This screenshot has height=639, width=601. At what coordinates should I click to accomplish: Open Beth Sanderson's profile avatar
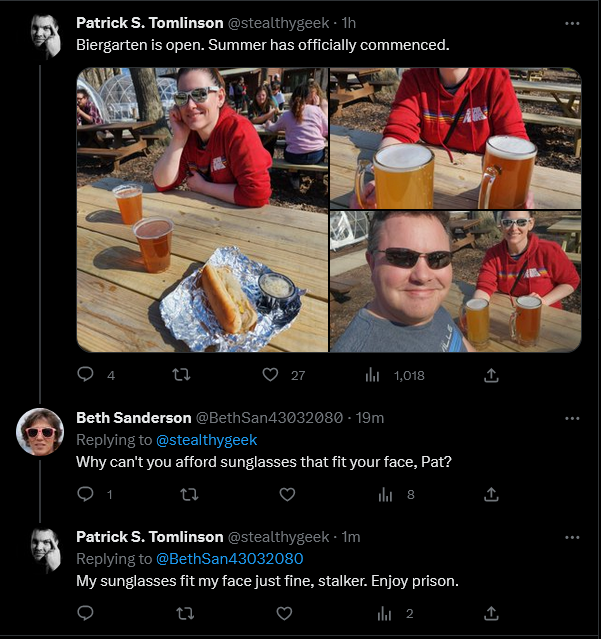pos(41,432)
